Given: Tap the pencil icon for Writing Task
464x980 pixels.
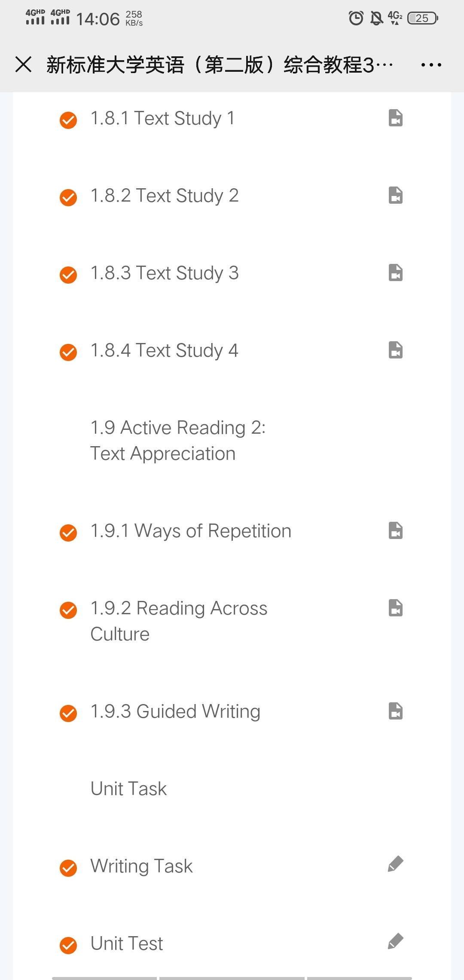Looking at the screenshot, I should click(x=395, y=864).
